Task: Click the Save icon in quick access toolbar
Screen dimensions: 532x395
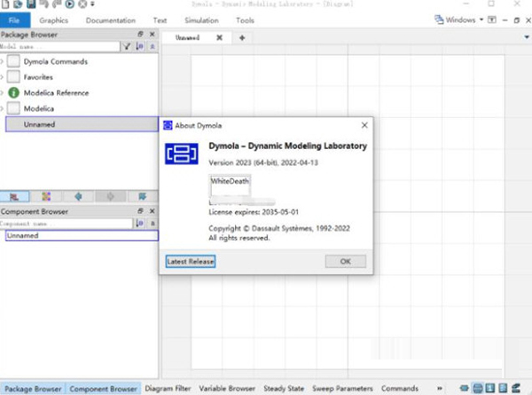Action: [x=30, y=4]
